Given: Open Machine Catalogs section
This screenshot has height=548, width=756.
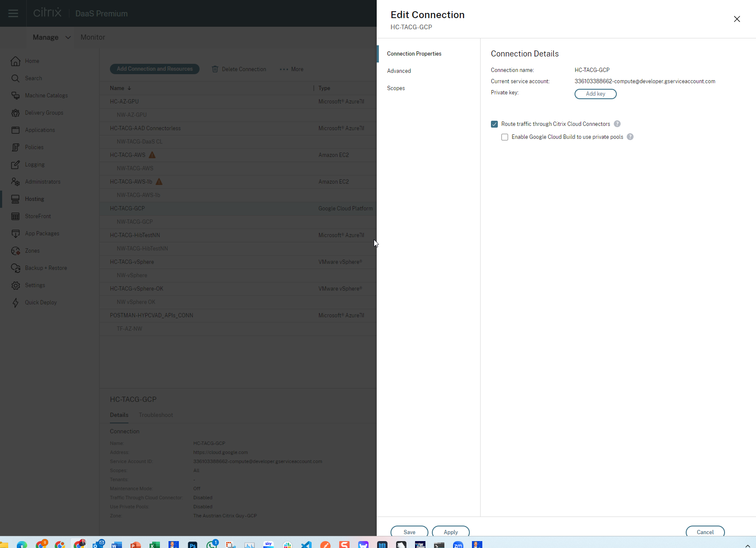Looking at the screenshot, I should [x=46, y=95].
